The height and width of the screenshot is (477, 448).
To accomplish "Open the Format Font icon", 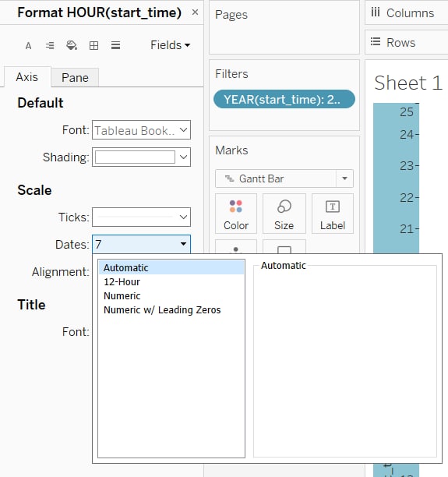I will point(28,46).
